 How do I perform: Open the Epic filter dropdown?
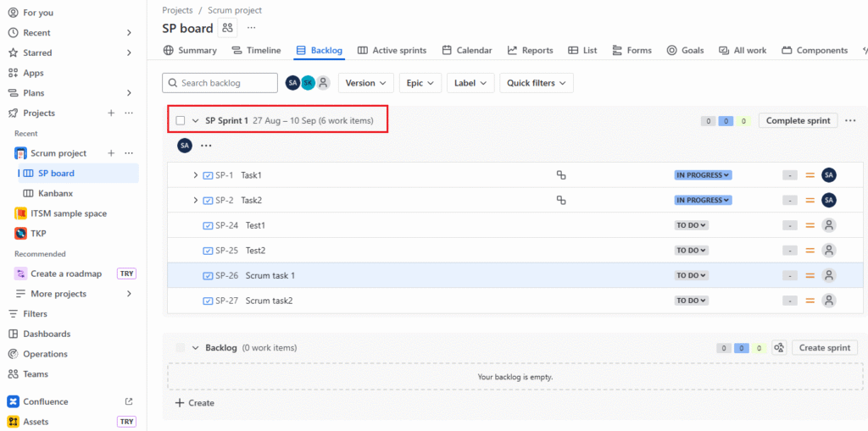tap(420, 83)
